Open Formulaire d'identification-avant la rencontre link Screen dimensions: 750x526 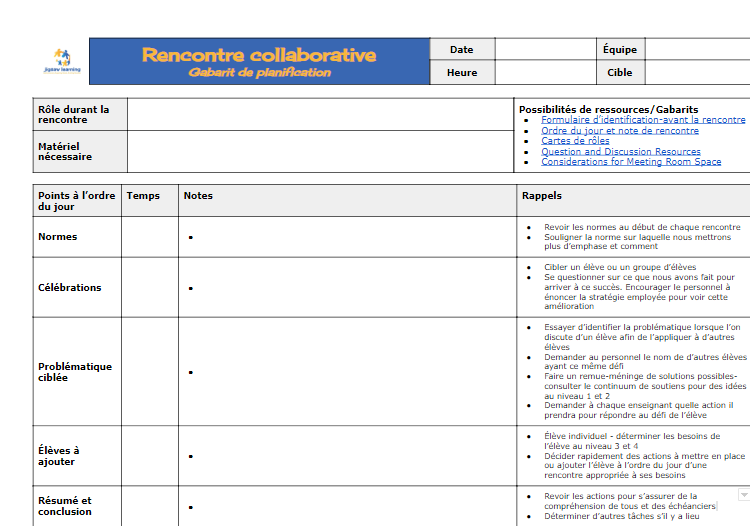(643, 119)
